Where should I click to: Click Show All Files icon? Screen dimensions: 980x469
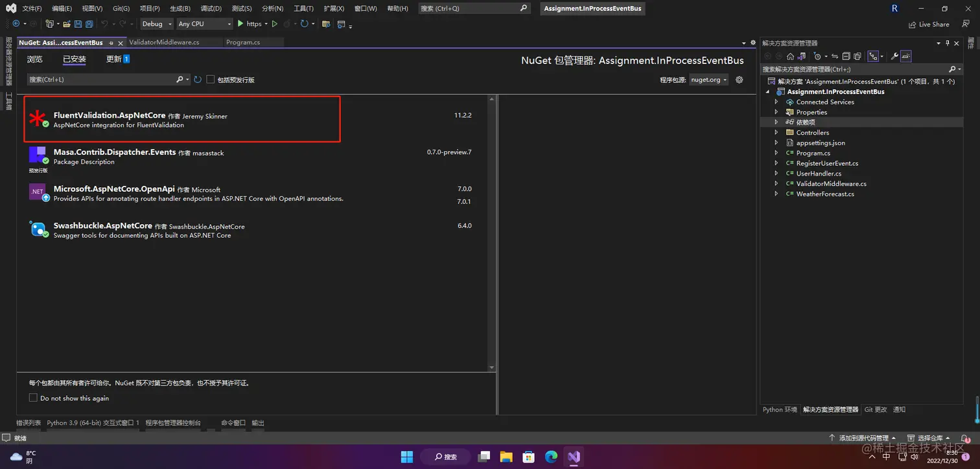click(857, 56)
